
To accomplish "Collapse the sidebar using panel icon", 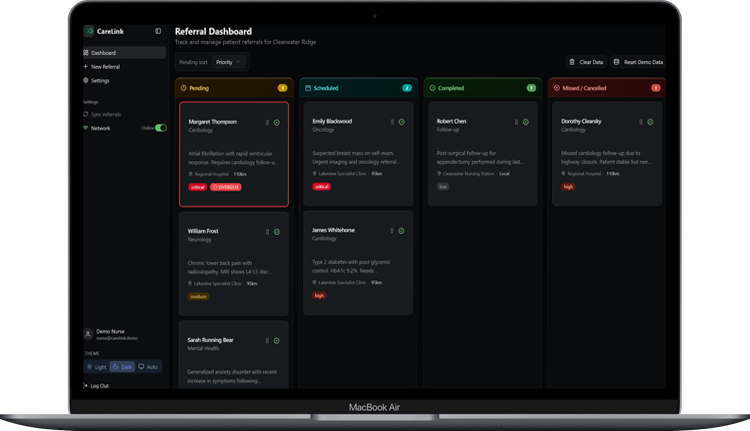I will coord(158,31).
